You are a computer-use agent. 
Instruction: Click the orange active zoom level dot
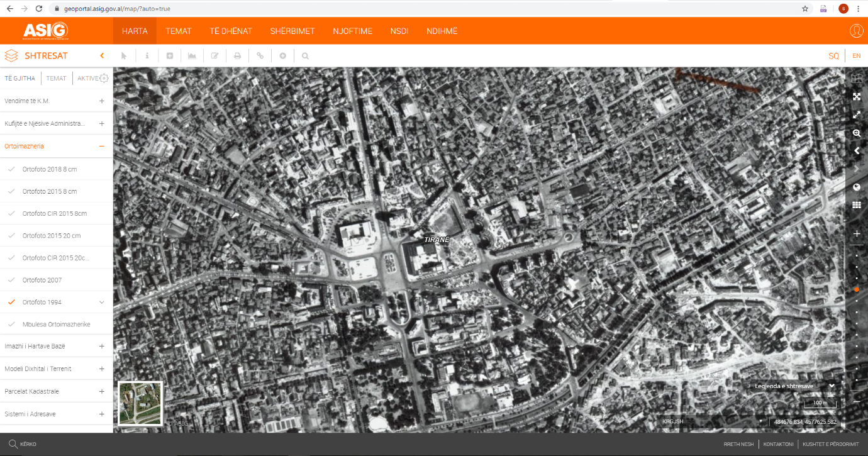pyautogui.click(x=857, y=290)
